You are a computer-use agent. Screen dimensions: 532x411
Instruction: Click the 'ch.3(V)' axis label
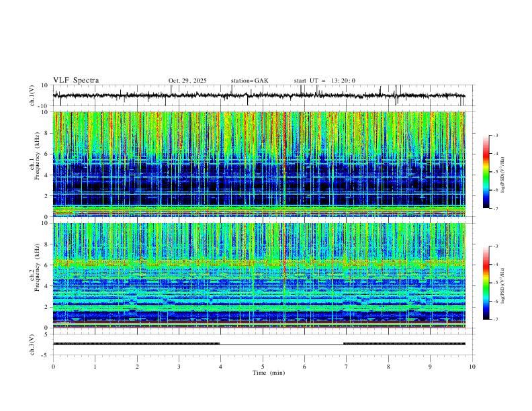pyautogui.click(x=32, y=345)
